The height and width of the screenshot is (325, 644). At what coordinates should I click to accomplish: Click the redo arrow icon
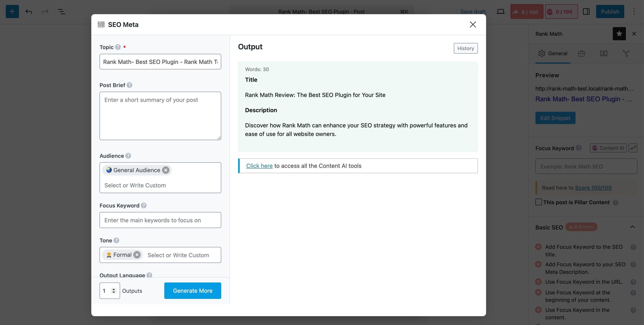coord(45,12)
